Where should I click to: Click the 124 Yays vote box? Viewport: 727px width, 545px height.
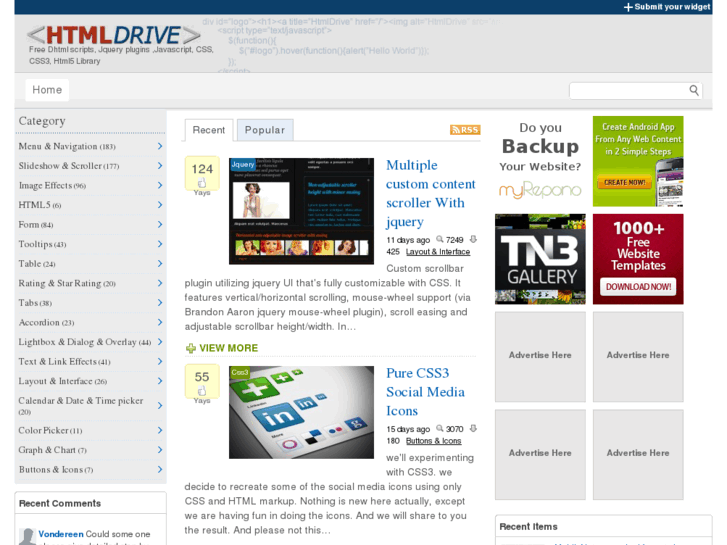click(202, 173)
